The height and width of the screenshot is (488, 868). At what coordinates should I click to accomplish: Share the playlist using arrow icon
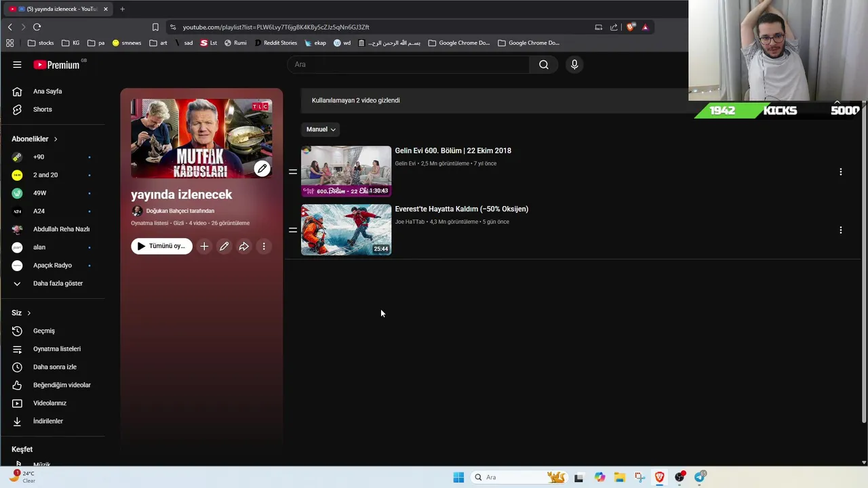click(x=243, y=246)
